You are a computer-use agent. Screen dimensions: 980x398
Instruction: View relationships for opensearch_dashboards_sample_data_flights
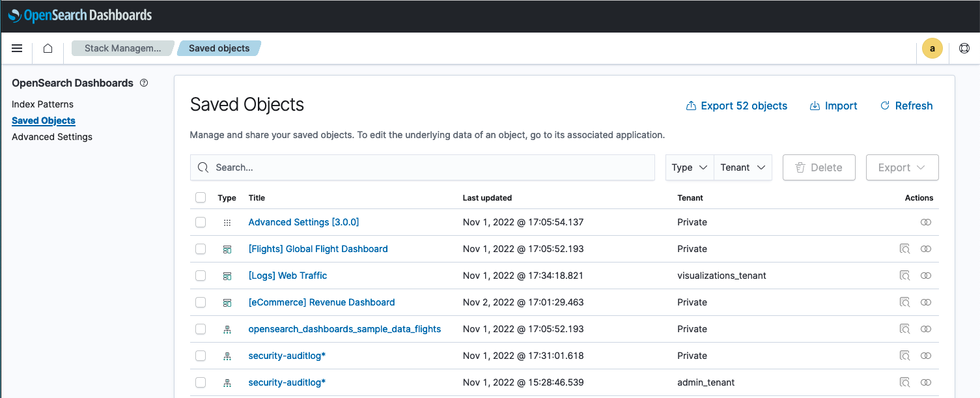tap(926, 329)
